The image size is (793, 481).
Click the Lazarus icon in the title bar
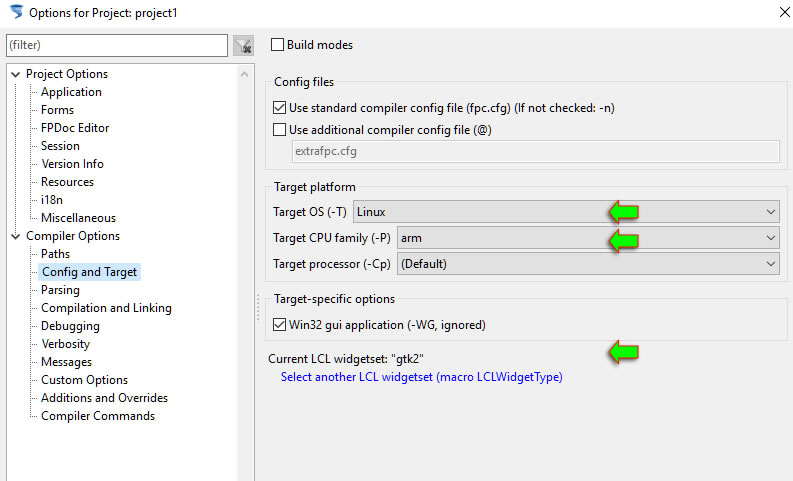tap(16, 12)
